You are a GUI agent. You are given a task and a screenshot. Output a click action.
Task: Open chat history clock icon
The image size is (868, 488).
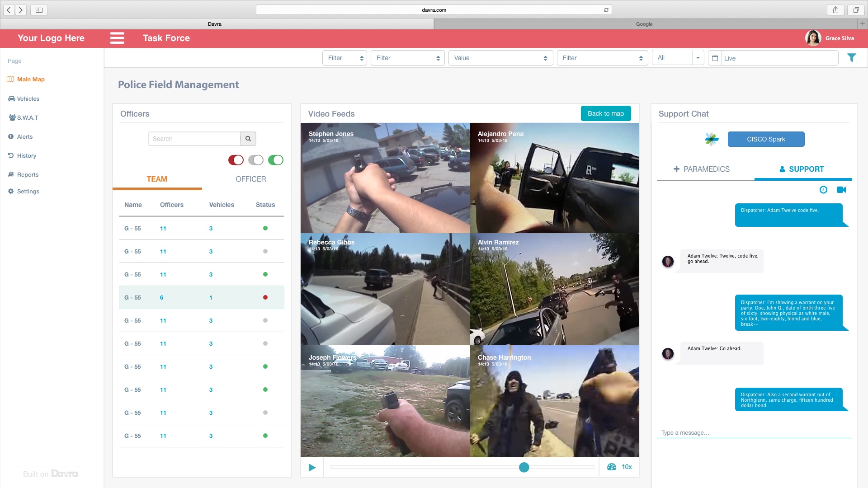pyautogui.click(x=823, y=190)
